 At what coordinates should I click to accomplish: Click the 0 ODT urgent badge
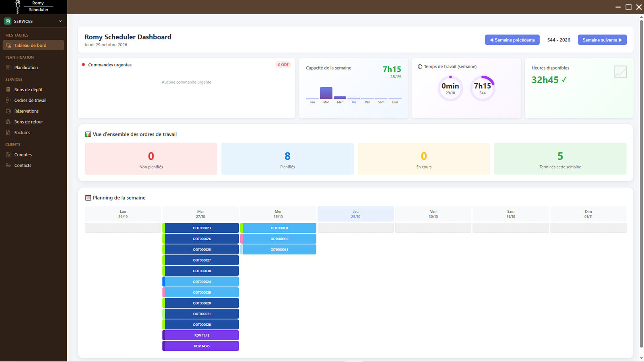coord(283,65)
